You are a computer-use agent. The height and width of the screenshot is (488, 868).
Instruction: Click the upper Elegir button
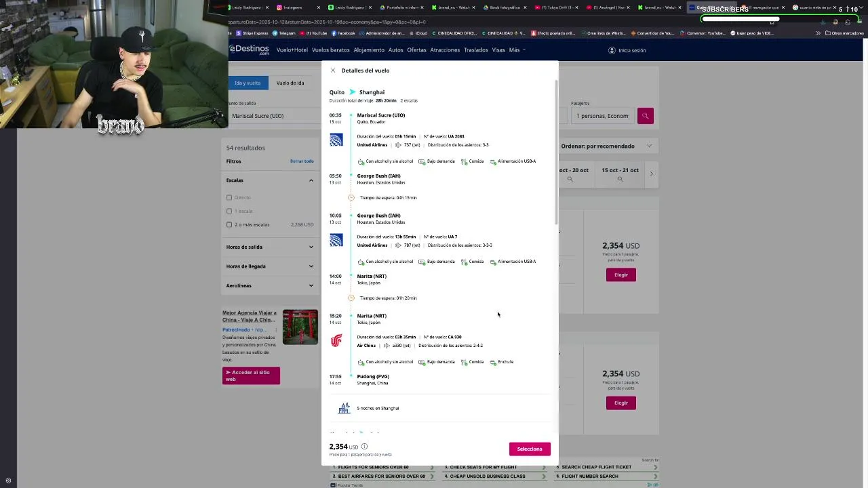coord(621,274)
